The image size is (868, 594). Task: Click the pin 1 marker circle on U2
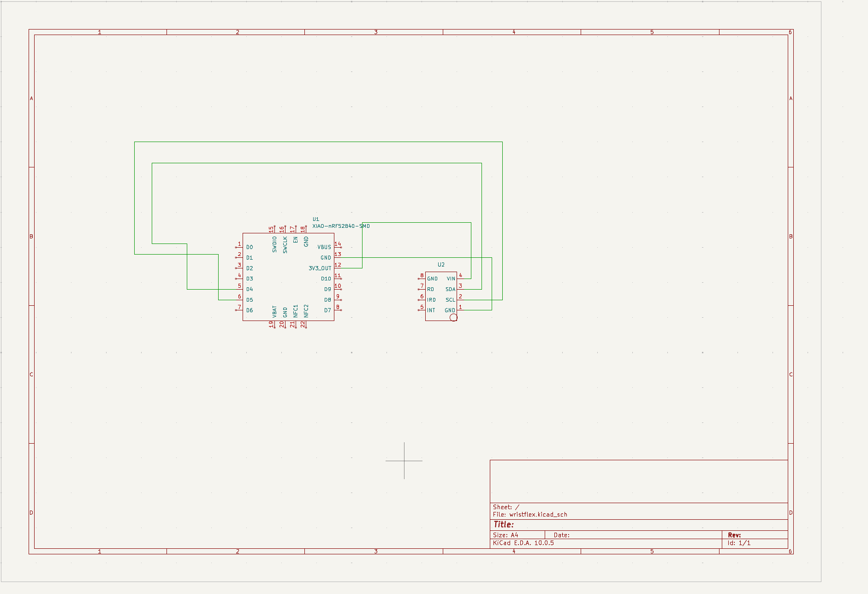point(453,317)
